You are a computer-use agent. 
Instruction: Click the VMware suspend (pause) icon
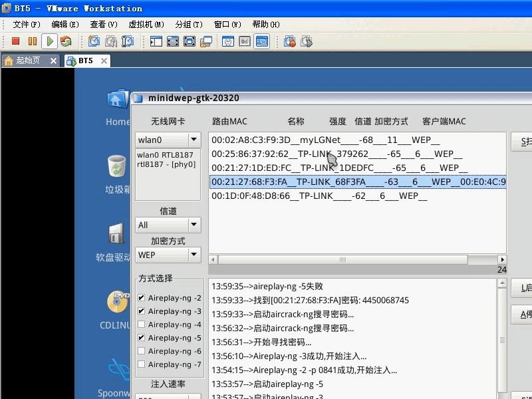(33, 41)
